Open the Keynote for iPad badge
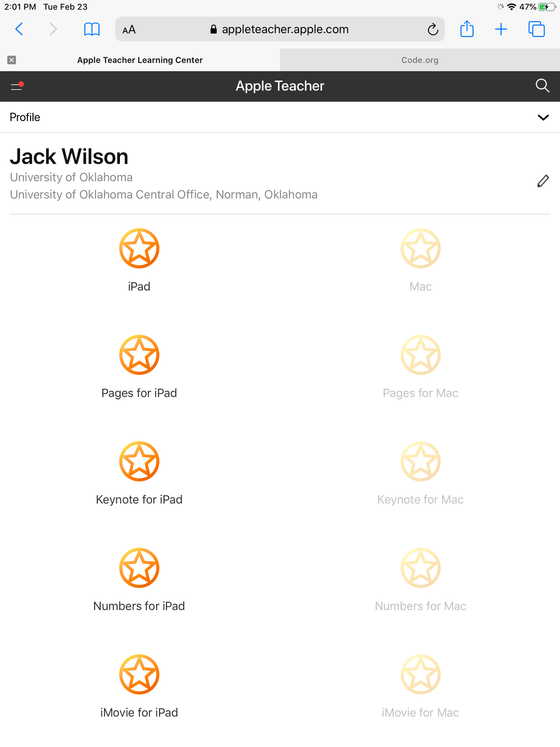 pyautogui.click(x=139, y=461)
